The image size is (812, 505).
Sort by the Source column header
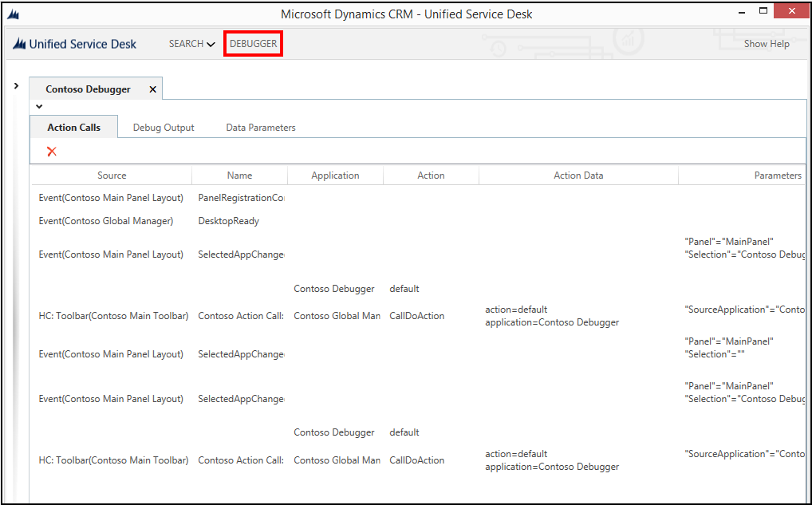pyautogui.click(x=111, y=175)
